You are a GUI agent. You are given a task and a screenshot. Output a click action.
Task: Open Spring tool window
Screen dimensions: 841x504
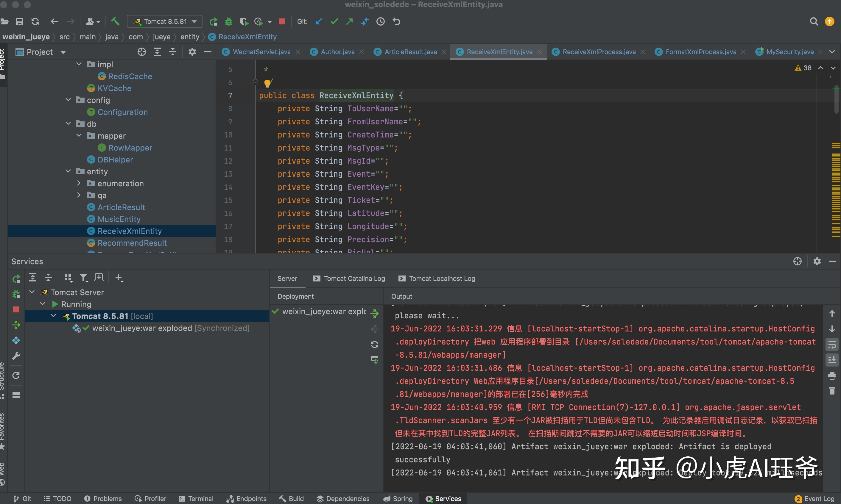(x=398, y=499)
